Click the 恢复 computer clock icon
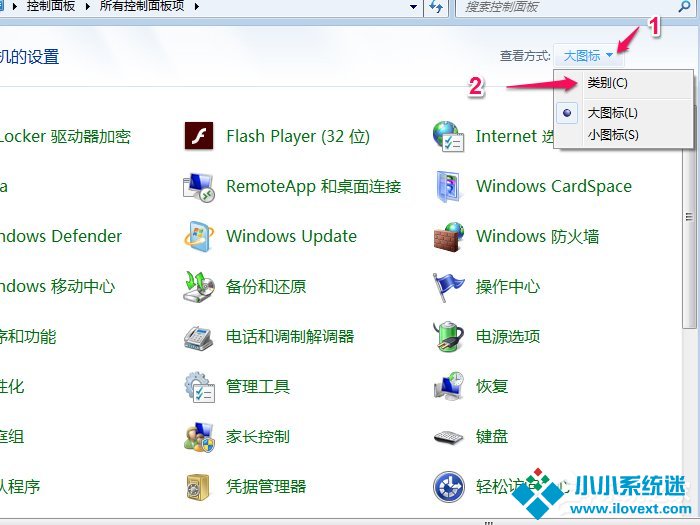Image resolution: width=700 pixels, height=525 pixels. [449, 387]
